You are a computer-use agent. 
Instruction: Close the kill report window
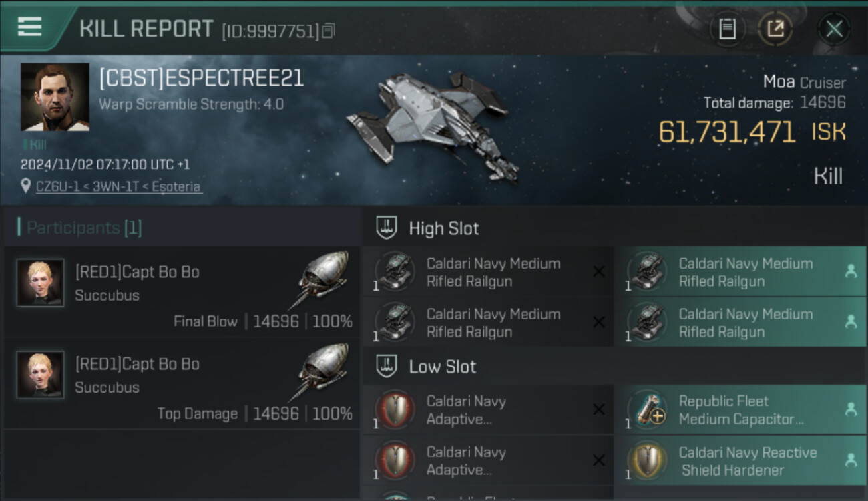834,29
